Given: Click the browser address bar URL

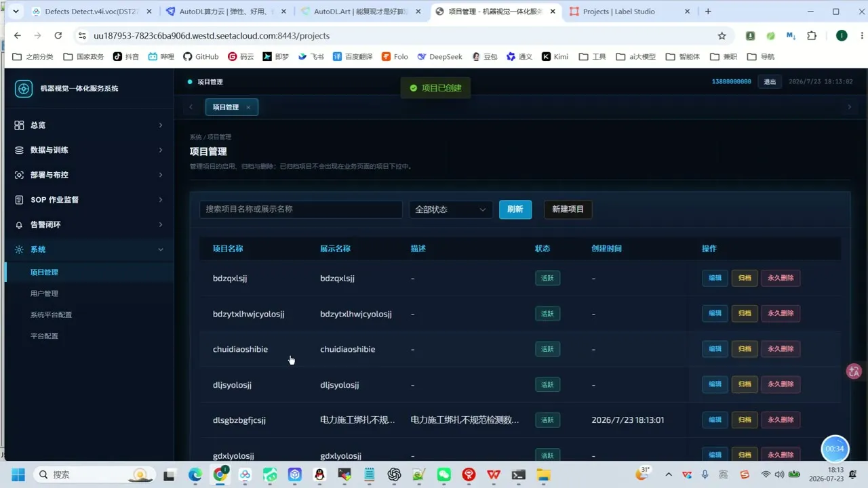Looking at the screenshot, I should point(212,36).
